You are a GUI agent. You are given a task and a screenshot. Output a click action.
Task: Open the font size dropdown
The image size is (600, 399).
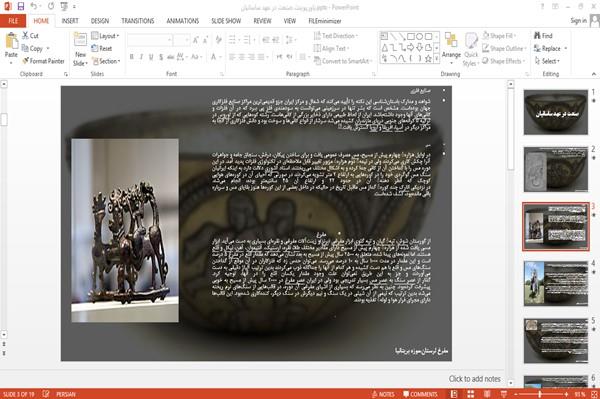(187, 40)
